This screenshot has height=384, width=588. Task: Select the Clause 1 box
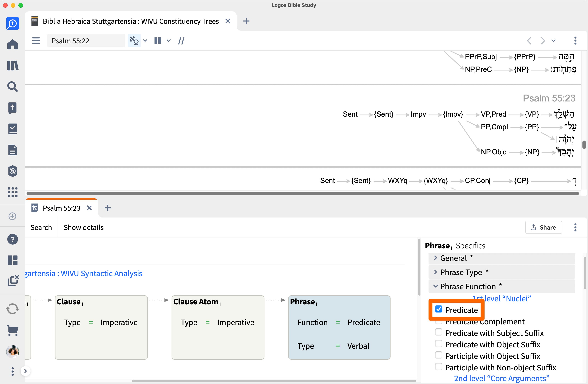[x=101, y=327]
